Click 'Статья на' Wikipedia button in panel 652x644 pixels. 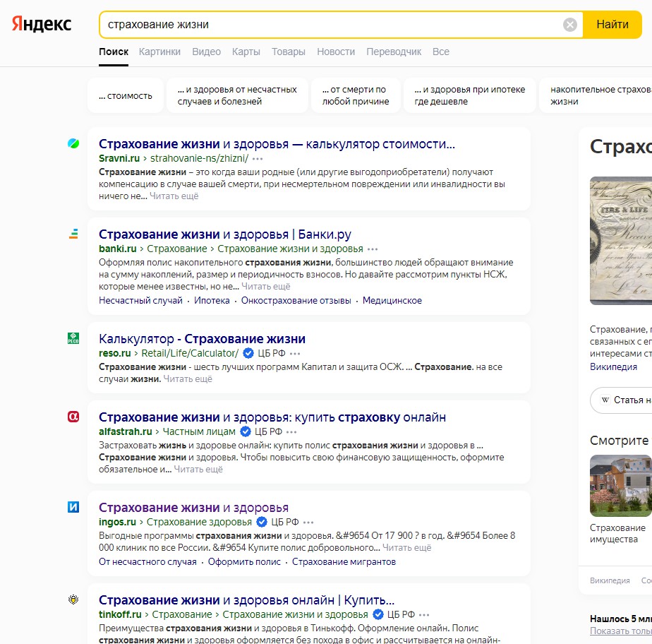coord(621,400)
